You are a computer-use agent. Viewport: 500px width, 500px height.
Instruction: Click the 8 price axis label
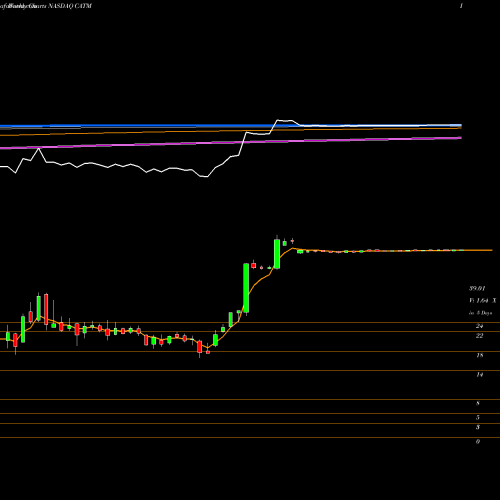(478, 403)
